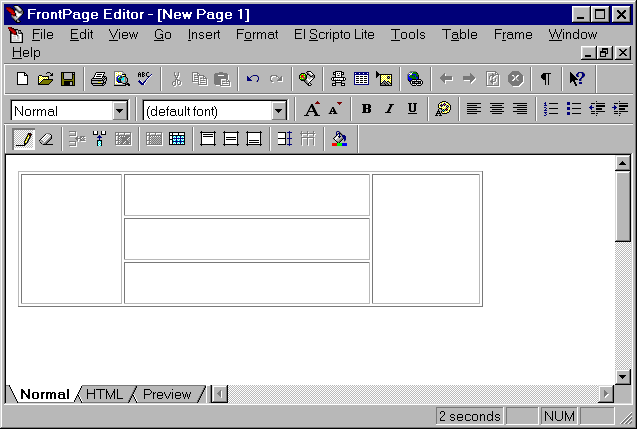Activate the Help pointer icon
The height and width of the screenshot is (429, 637).
tap(577, 78)
